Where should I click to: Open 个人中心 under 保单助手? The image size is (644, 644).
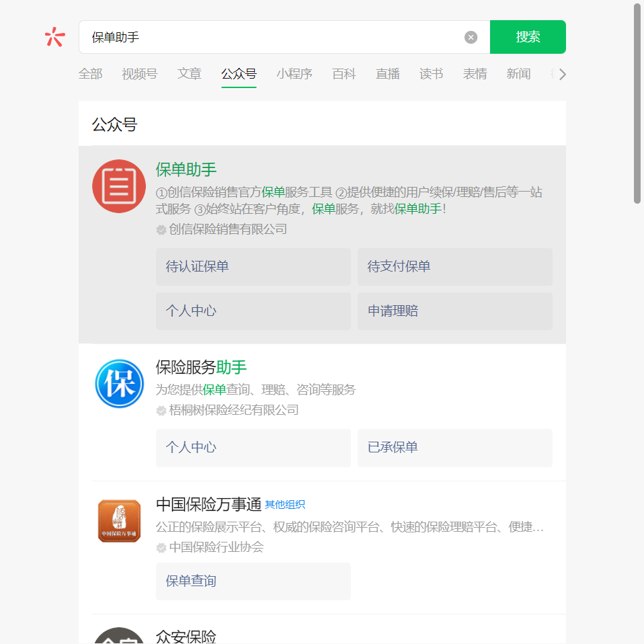pos(253,311)
